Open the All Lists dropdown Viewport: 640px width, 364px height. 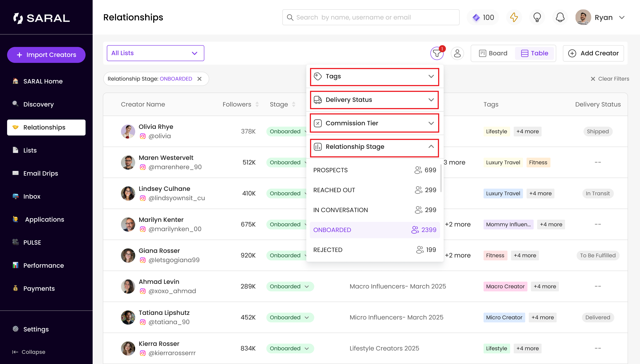pyautogui.click(x=155, y=53)
